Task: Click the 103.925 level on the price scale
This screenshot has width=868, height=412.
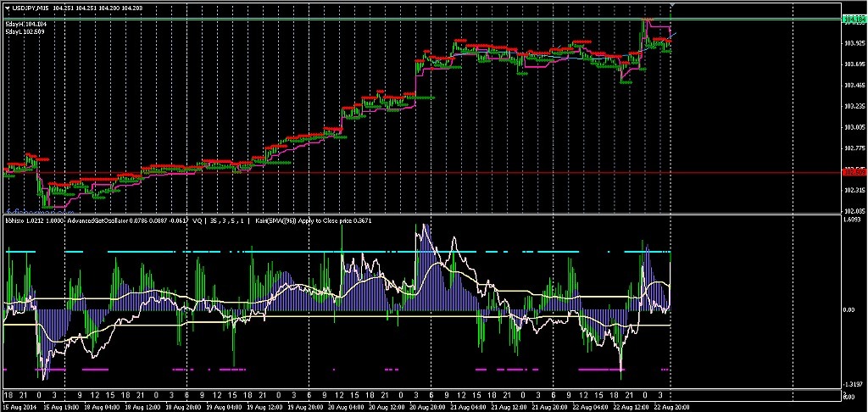Action: pyautogui.click(x=854, y=43)
